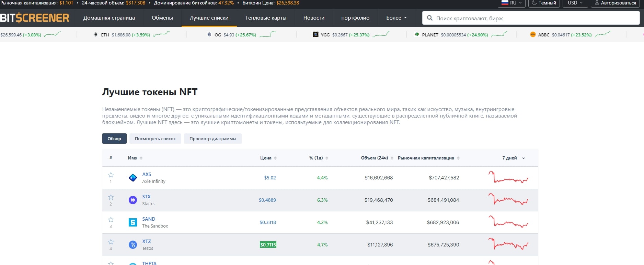Switch to Посмотреть список view
This screenshot has height=265, width=644.
point(155,139)
